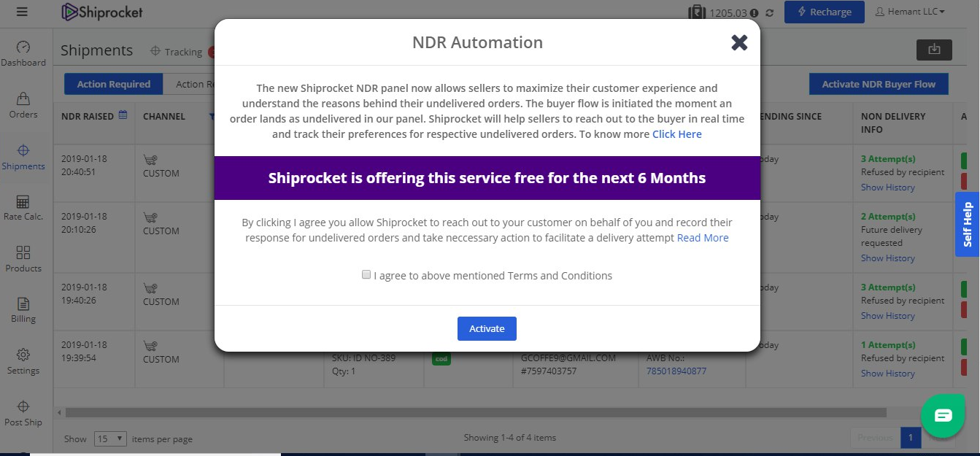Open the Read More link
This screenshot has height=456, width=980.
coord(703,238)
